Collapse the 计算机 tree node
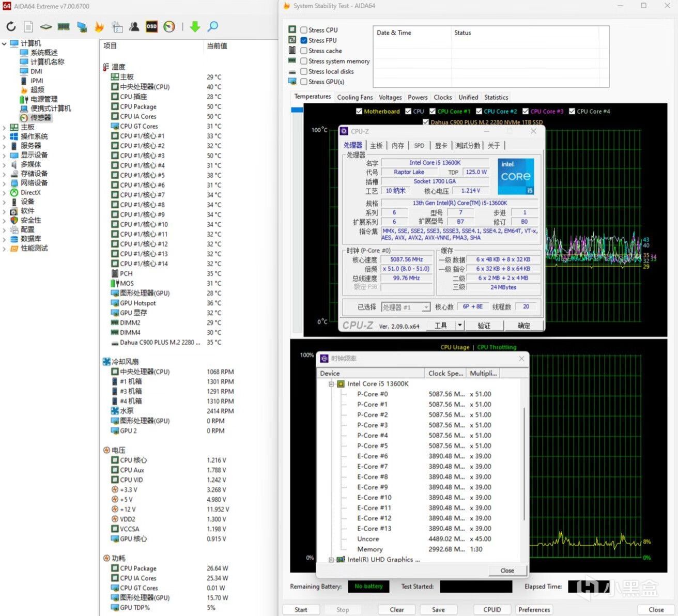The height and width of the screenshot is (616, 678). tap(4, 43)
